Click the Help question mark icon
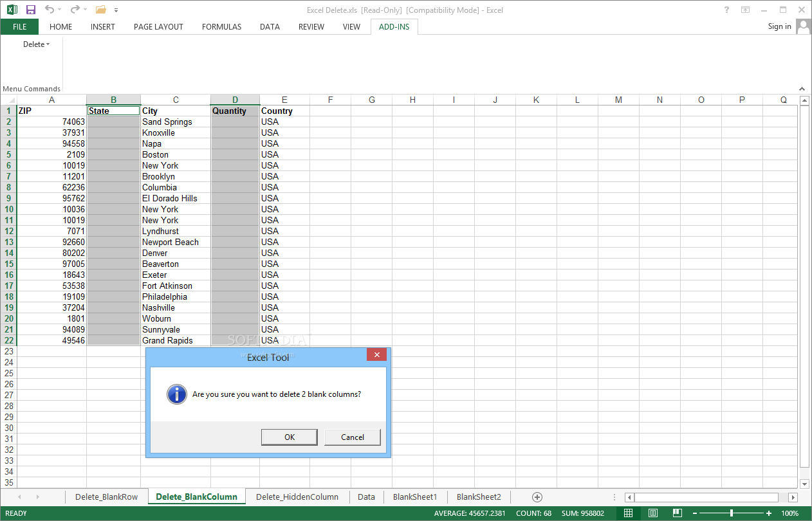This screenshot has width=812, height=521. [x=726, y=10]
